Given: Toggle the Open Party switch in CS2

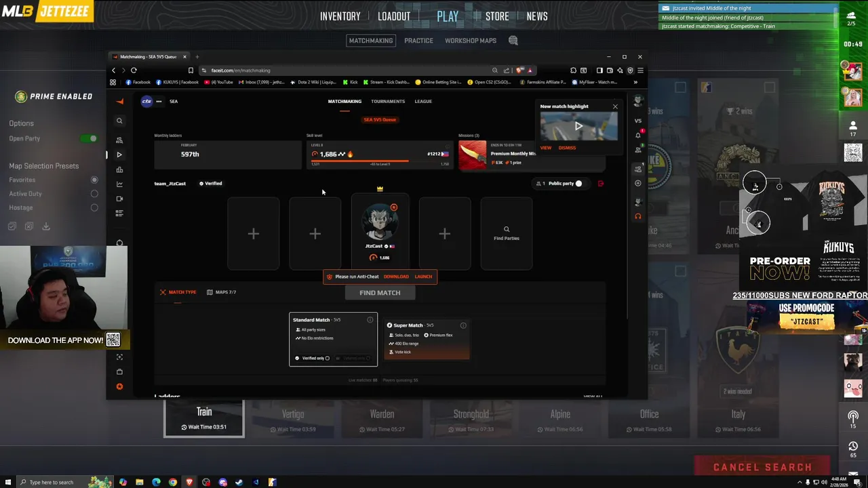Looking at the screenshot, I should point(89,138).
